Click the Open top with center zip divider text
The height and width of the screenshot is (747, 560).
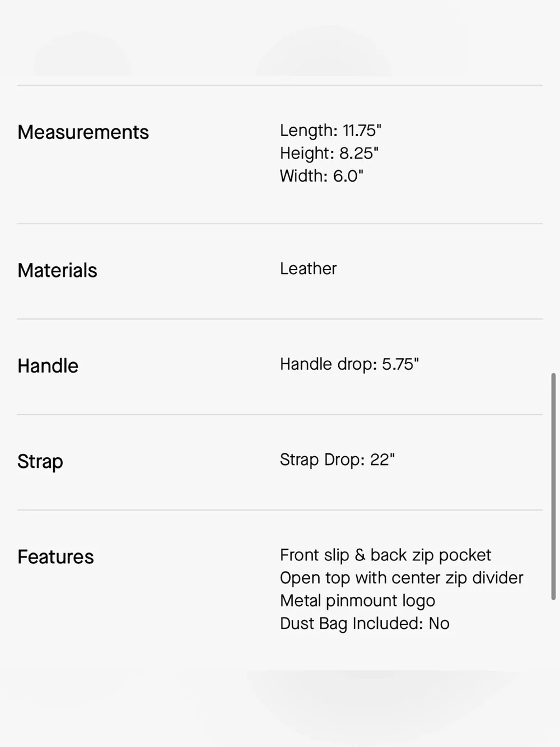(402, 578)
